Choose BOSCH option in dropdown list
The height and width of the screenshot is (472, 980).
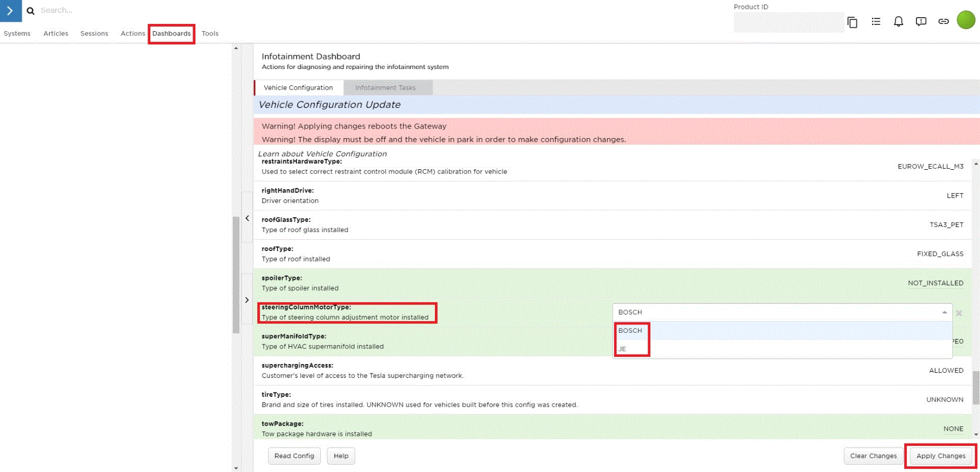(630, 331)
